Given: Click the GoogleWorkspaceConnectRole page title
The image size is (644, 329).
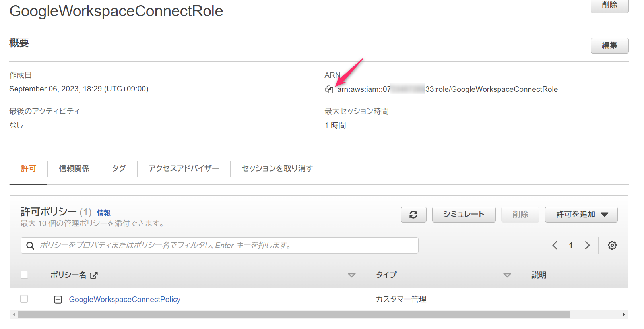Looking at the screenshot, I should click(116, 11).
